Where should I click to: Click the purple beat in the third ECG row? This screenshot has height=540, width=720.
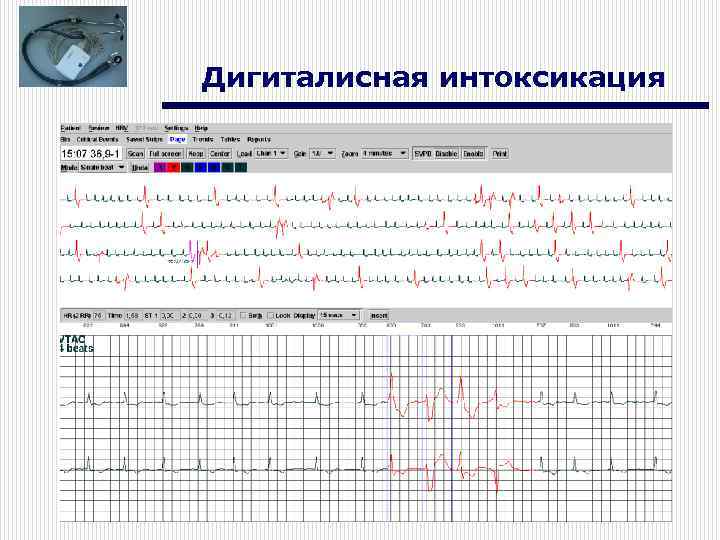click(190, 252)
